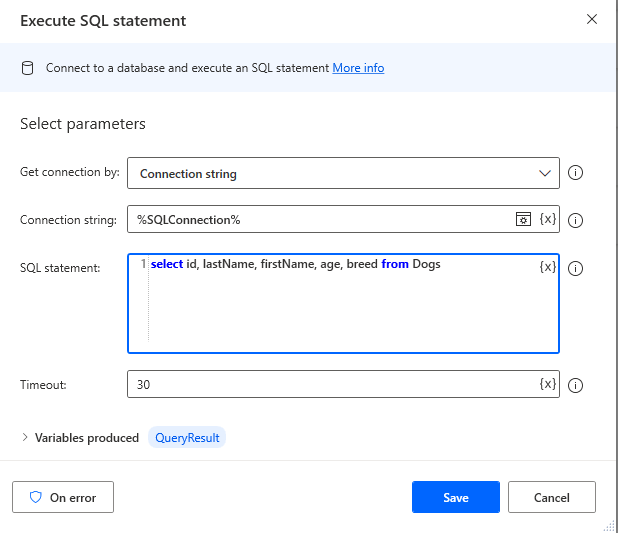Insert variable into Timeout field
This screenshot has height=533, width=618.
click(547, 384)
